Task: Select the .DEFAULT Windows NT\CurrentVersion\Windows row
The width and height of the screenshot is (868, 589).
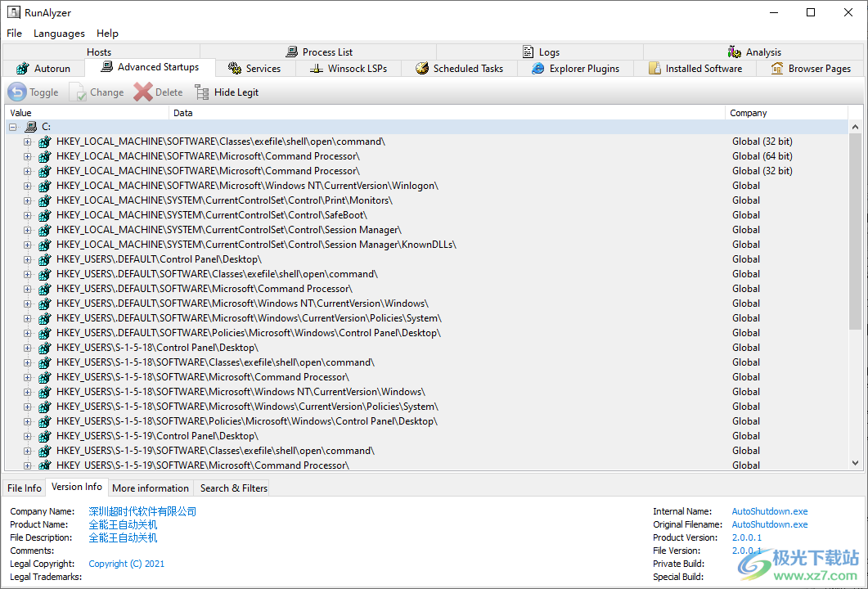Action: [426, 303]
